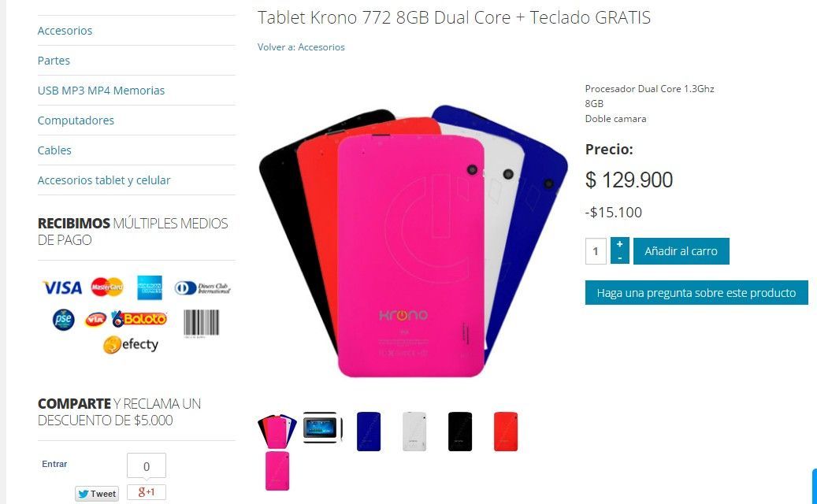Decrease quantity with the minus stepper

point(619,258)
